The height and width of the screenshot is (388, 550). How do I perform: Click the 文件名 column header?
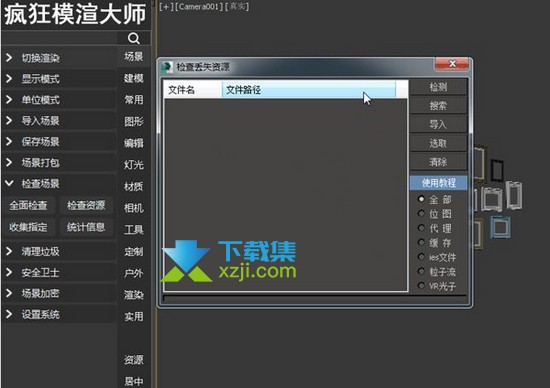pos(193,90)
